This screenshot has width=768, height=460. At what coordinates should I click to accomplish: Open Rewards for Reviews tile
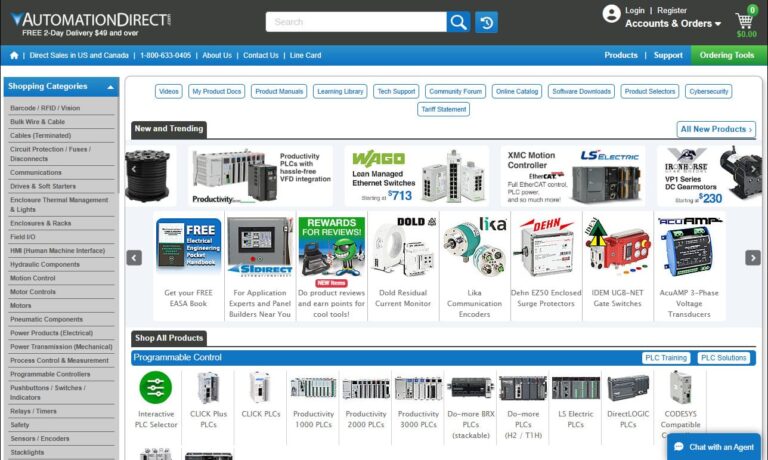332,266
